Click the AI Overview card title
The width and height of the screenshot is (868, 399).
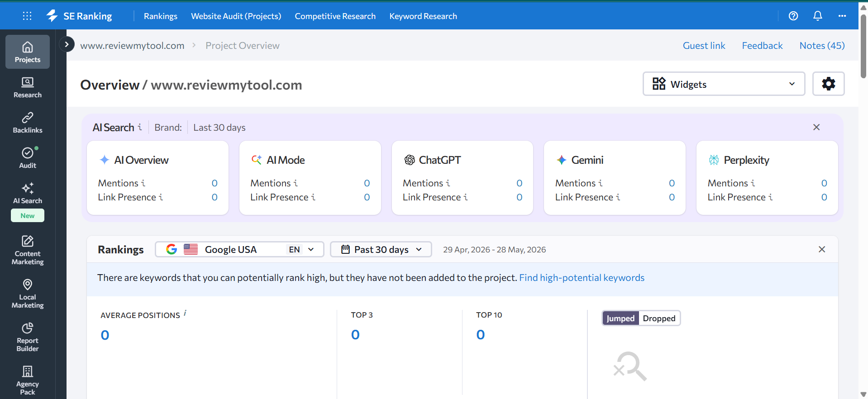pos(141,160)
